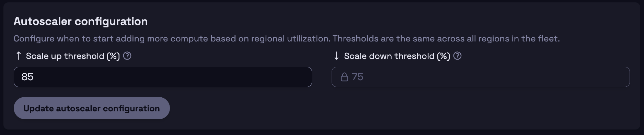The height and width of the screenshot is (135, 644).
Task: Place cursor after the value 85
Action: (34, 77)
